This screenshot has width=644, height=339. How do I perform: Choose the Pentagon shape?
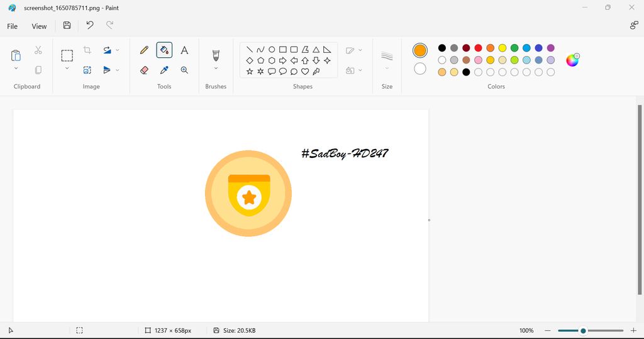point(260,60)
